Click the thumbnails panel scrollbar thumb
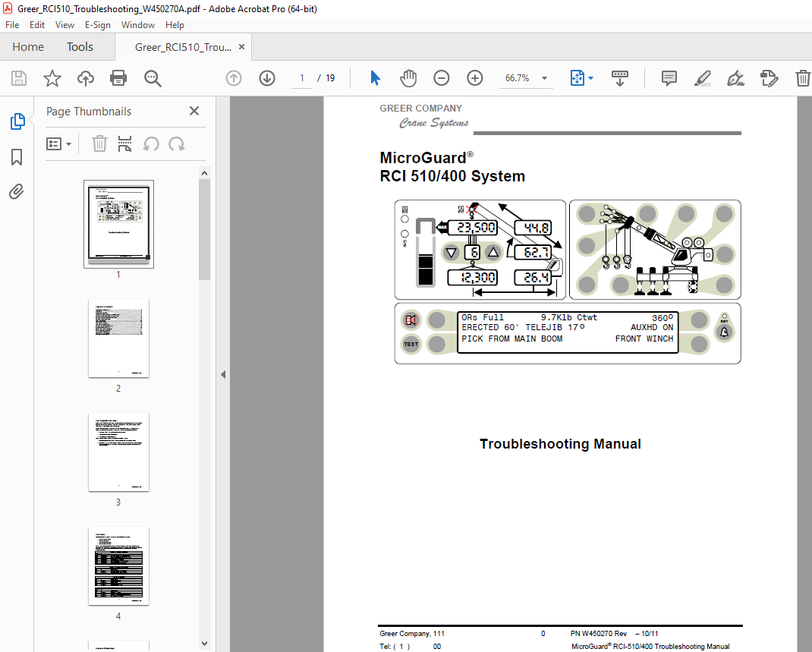This screenshot has height=652, width=812. tap(205, 229)
